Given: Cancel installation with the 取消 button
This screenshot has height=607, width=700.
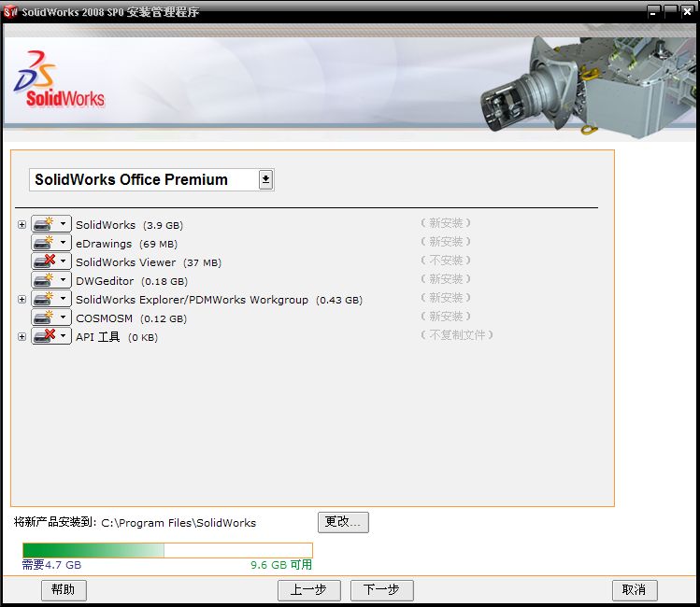Looking at the screenshot, I should 635,590.
